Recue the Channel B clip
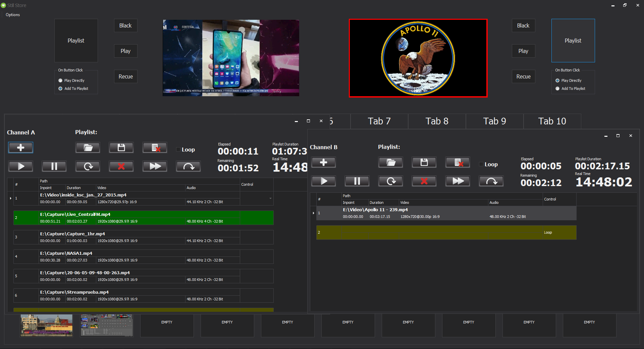Viewport: 644px width, 349px height. (390, 181)
